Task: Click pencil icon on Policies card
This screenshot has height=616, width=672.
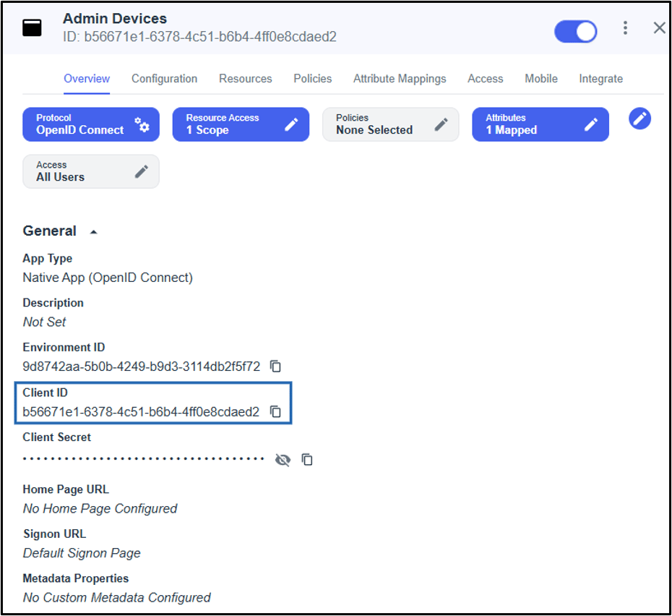Action: [441, 124]
